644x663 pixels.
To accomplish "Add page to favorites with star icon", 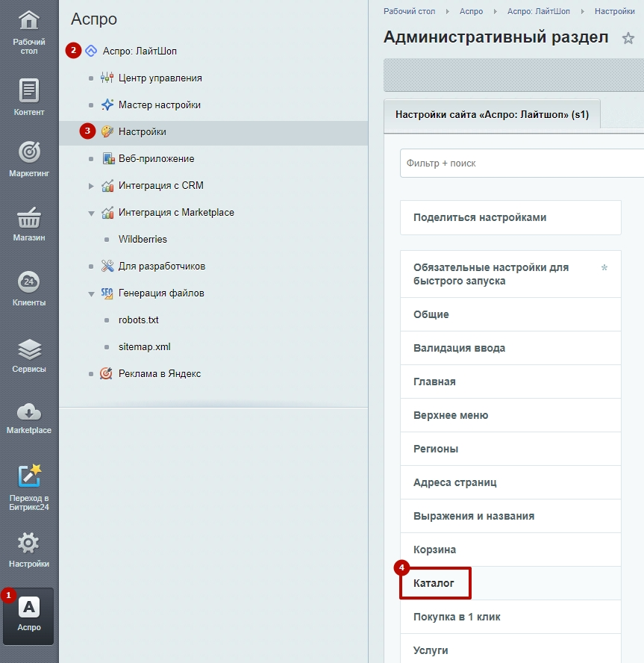I will pyautogui.click(x=628, y=39).
